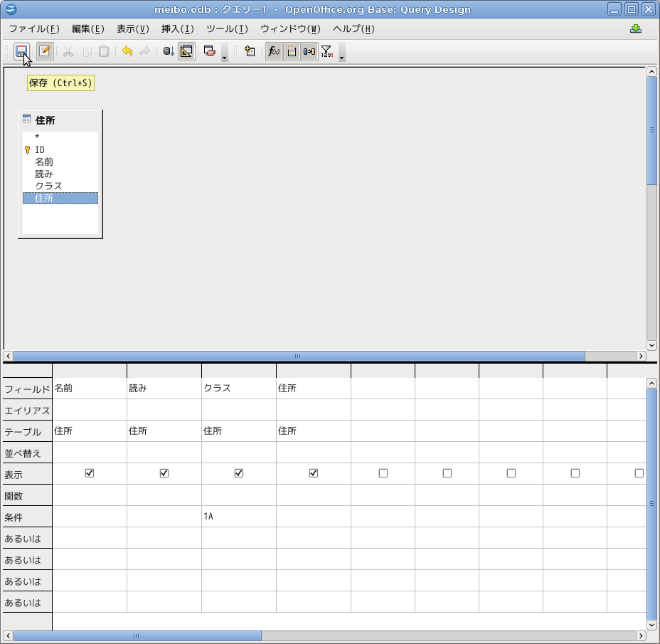Select the 読み field in 住所 table
The height and width of the screenshot is (644, 660).
[x=44, y=174]
